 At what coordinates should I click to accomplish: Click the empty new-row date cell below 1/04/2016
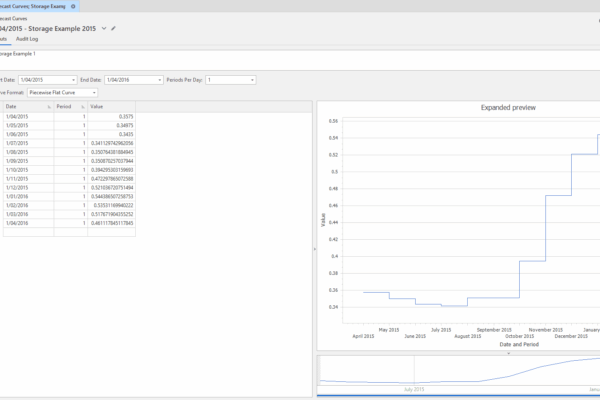coord(29,232)
